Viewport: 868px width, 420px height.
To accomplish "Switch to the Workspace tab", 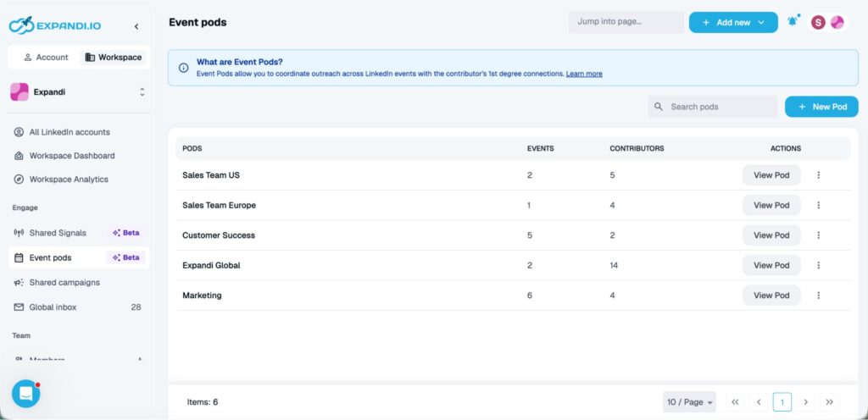I will click(x=114, y=57).
